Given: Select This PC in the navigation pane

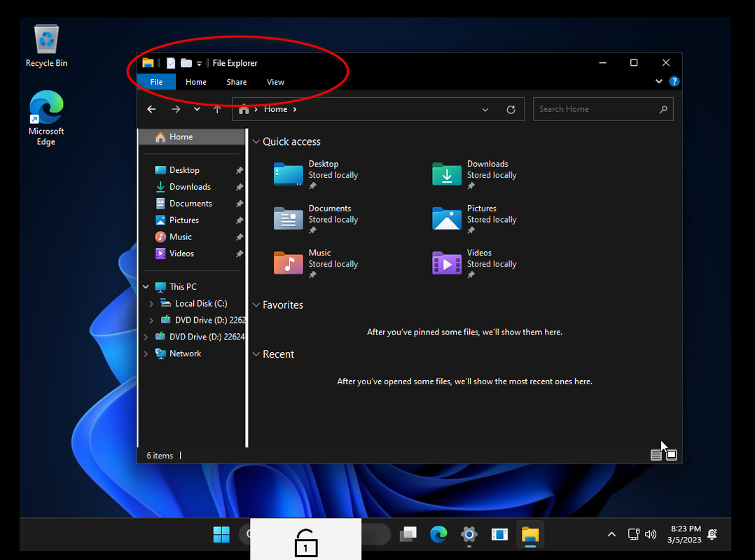Looking at the screenshot, I should 183,287.
